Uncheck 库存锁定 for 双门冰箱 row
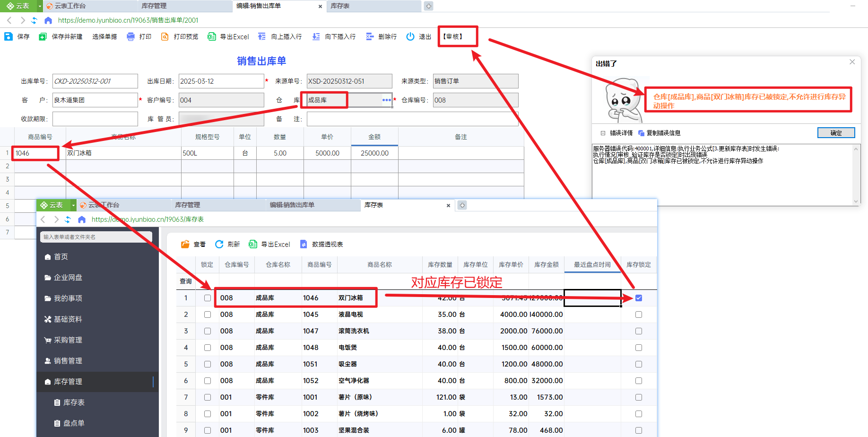The height and width of the screenshot is (437, 868). [639, 298]
